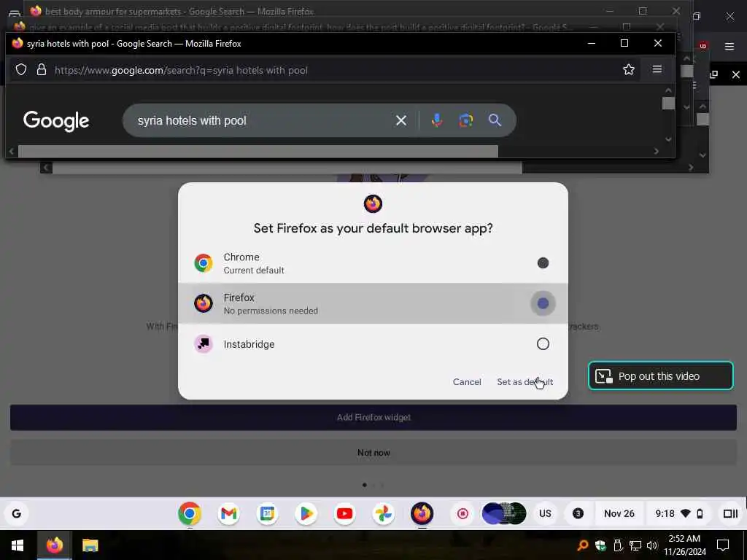Click the google.com URL address bar
The image size is (747, 560).
(181, 70)
